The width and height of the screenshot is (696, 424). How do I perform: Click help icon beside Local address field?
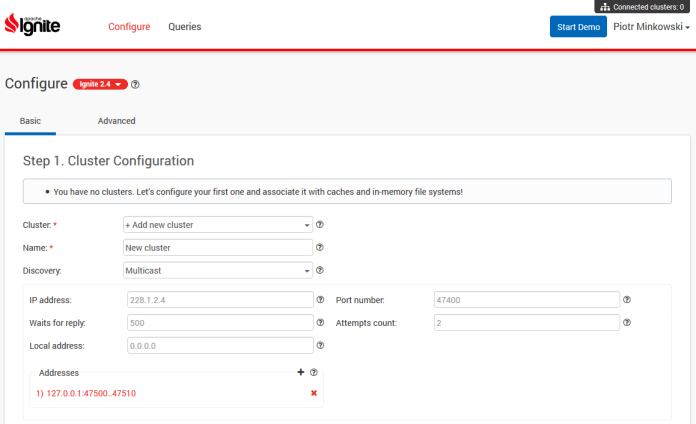click(320, 345)
